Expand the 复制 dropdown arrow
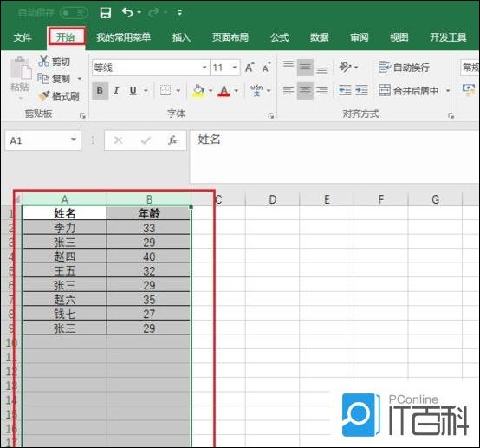The image size is (480, 448). click(80, 79)
